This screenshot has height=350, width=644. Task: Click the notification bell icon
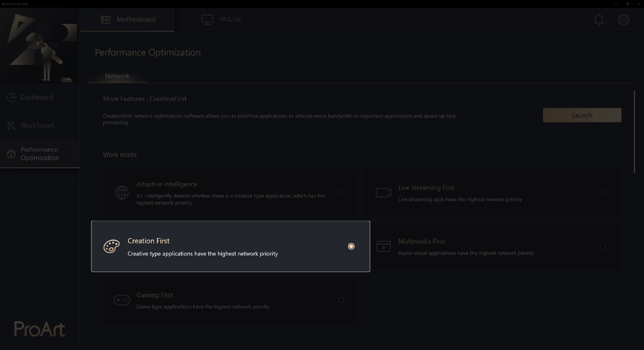coord(599,19)
